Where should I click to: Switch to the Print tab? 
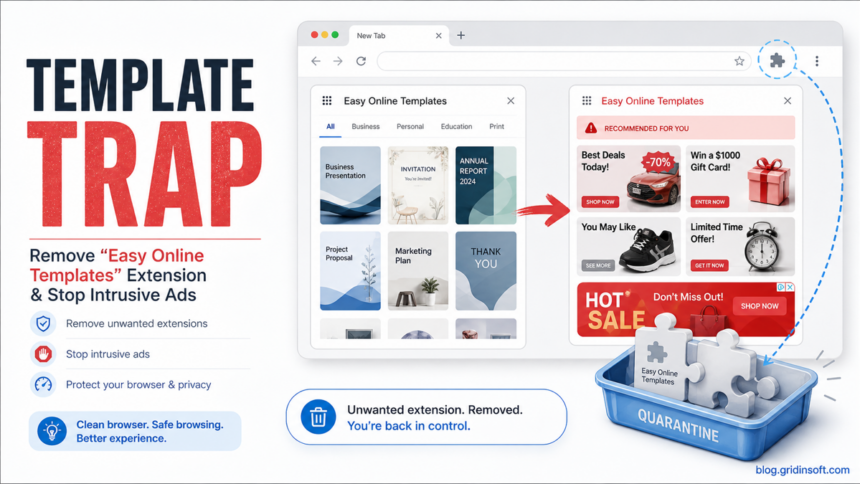(496, 126)
